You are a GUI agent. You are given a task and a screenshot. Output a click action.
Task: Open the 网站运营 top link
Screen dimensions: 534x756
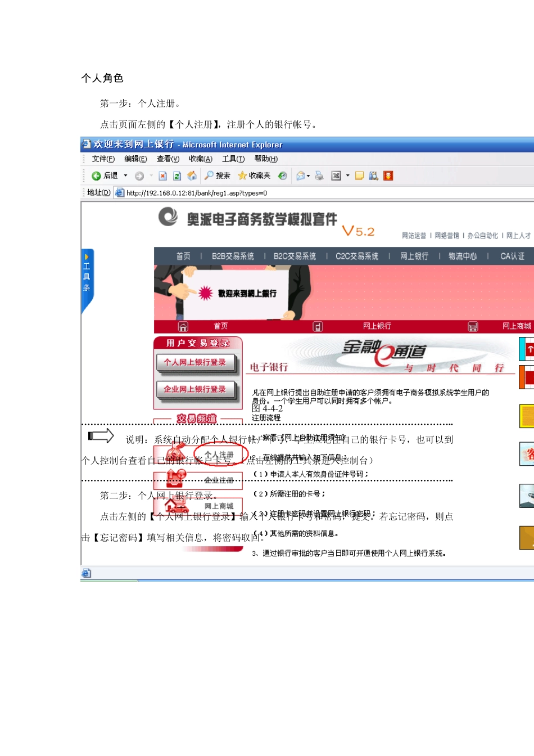click(x=414, y=236)
